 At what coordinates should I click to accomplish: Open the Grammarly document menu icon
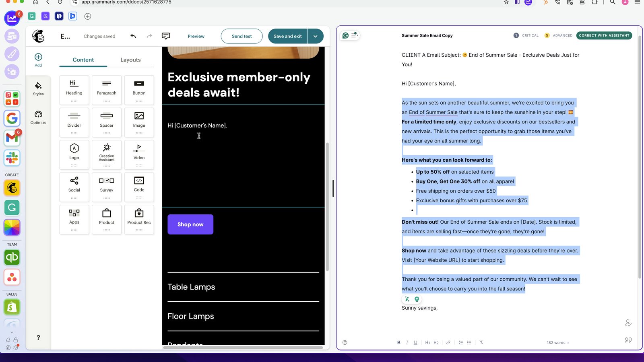click(x=354, y=35)
